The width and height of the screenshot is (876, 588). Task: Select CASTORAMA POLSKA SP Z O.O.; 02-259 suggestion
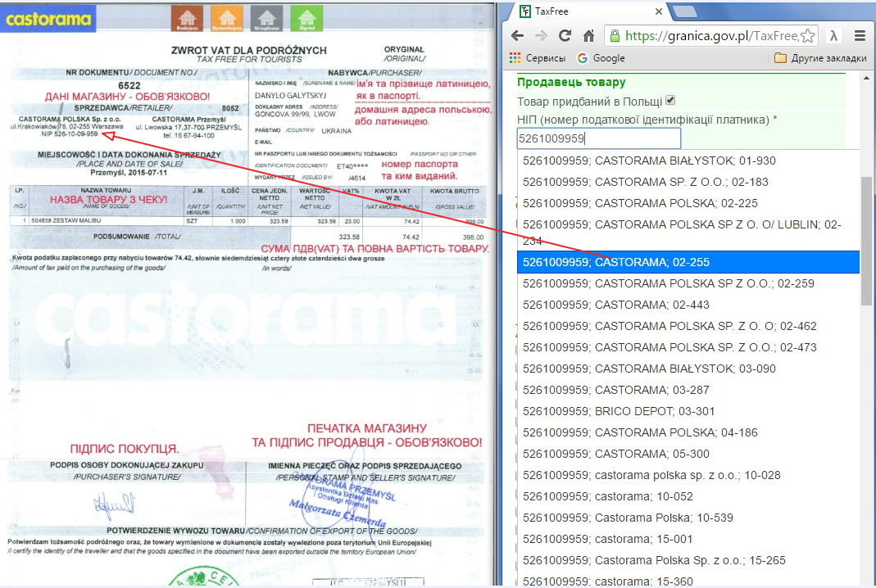[x=688, y=283]
